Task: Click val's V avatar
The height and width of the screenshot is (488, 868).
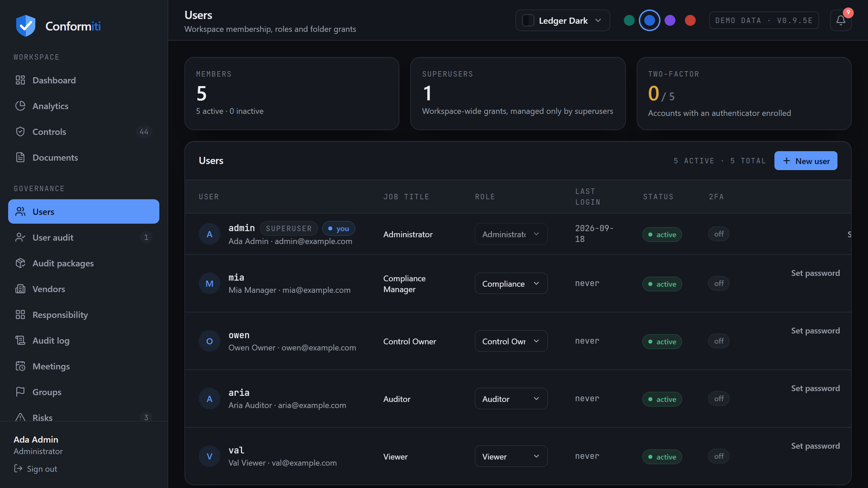Action: click(210, 456)
